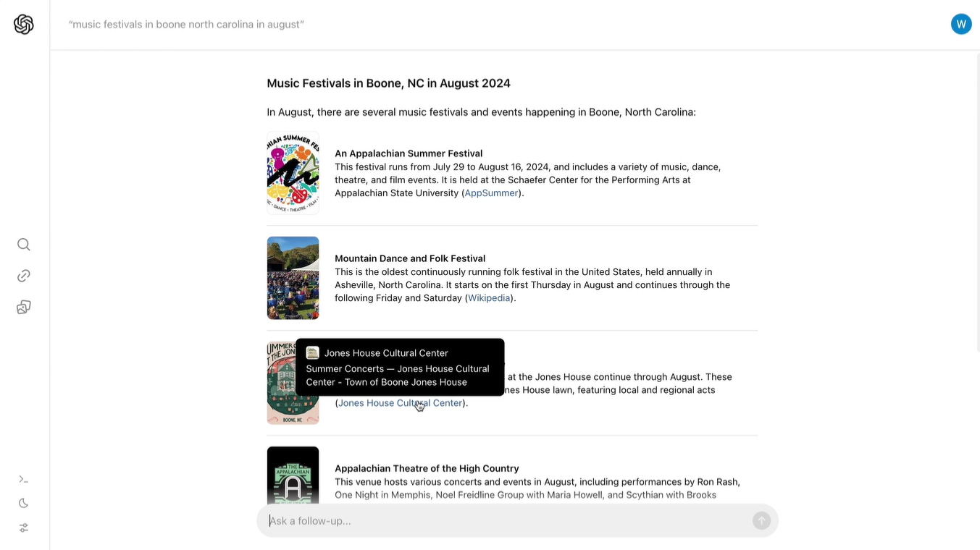The height and width of the screenshot is (550, 980).
Task: Open the Jones House Cultural Center link
Action: coord(400,403)
